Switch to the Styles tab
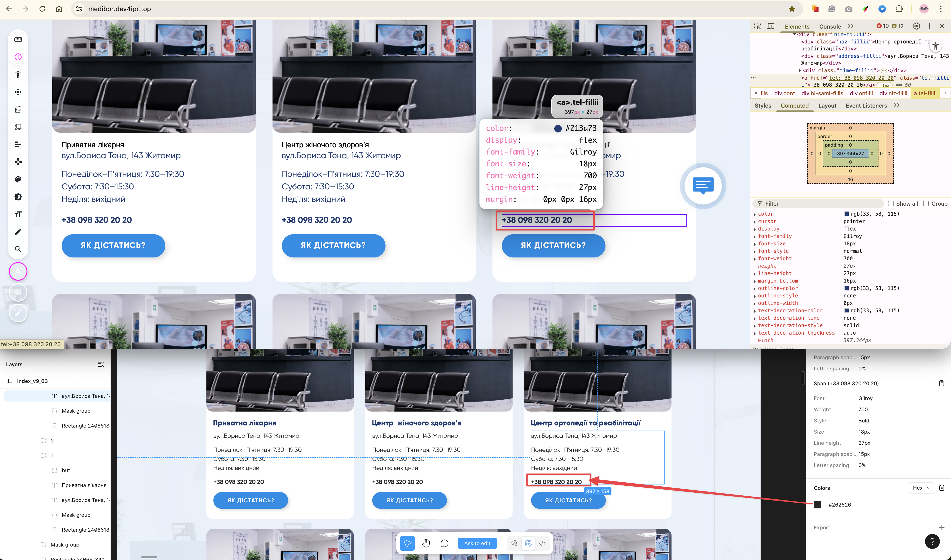This screenshot has width=951, height=560. coord(763,106)
